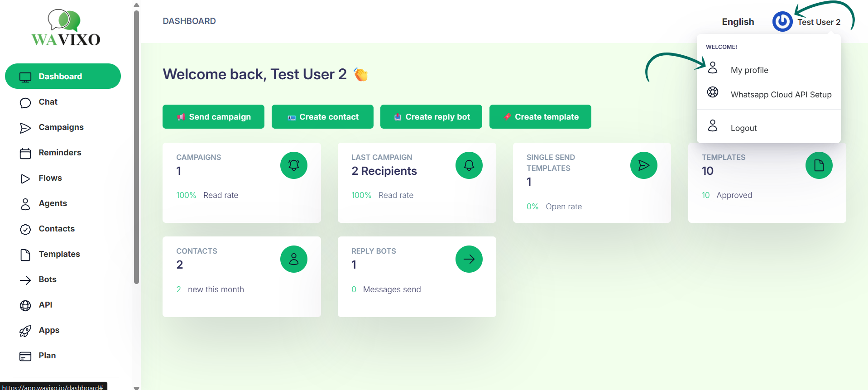Select My profile from user menu
The image size is (868, 390).
point(749,70)
